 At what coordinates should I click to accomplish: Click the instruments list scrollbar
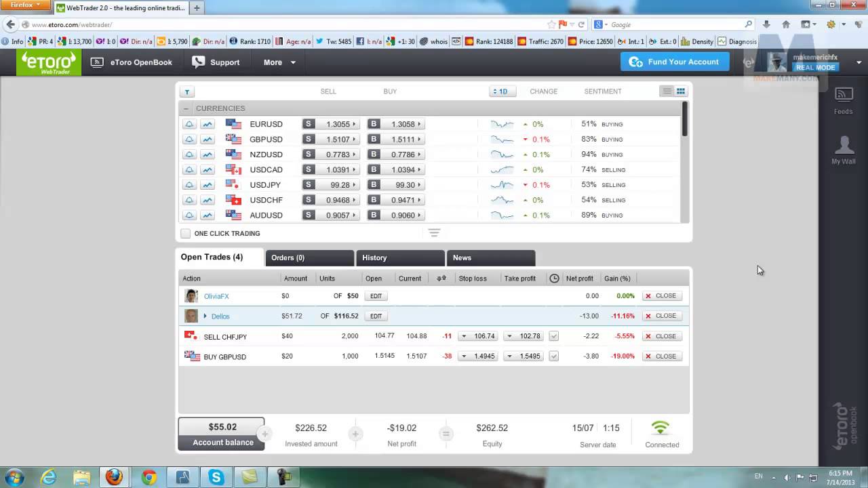(685, 119)
